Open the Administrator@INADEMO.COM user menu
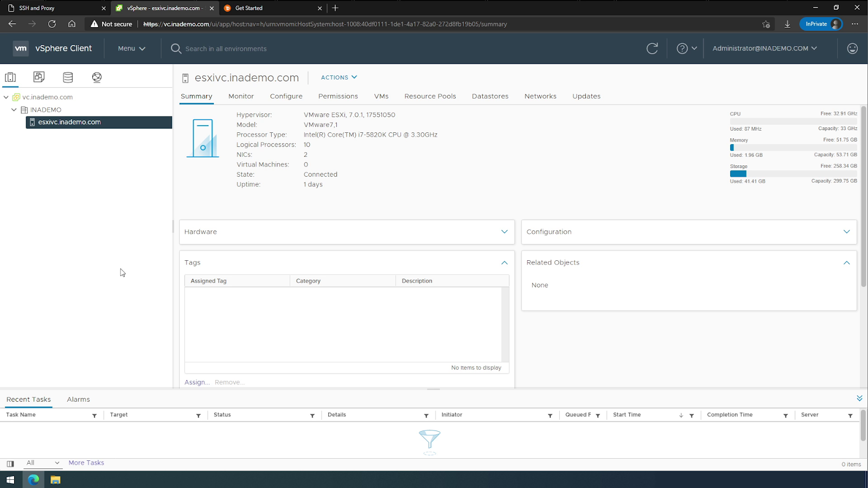 764,48
